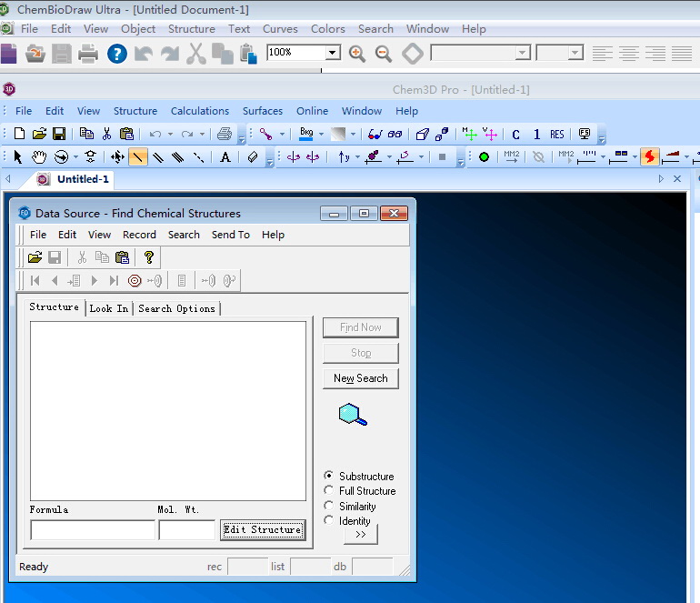Select the Chem3D arrow Select tool
Viewport: 700px width, 603px height.
[x=18, y=156]
